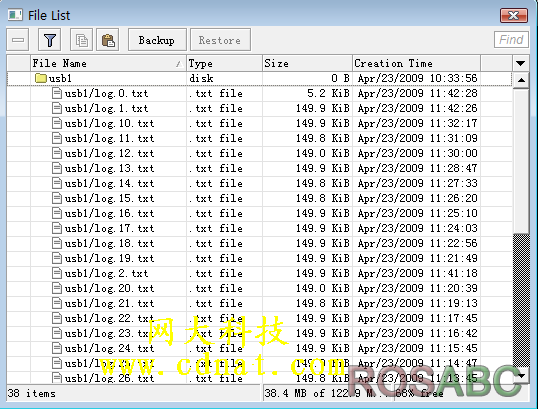538x409 pixels.
Task: Select the usb1/log.15.txt row
Action: [259, 198]
